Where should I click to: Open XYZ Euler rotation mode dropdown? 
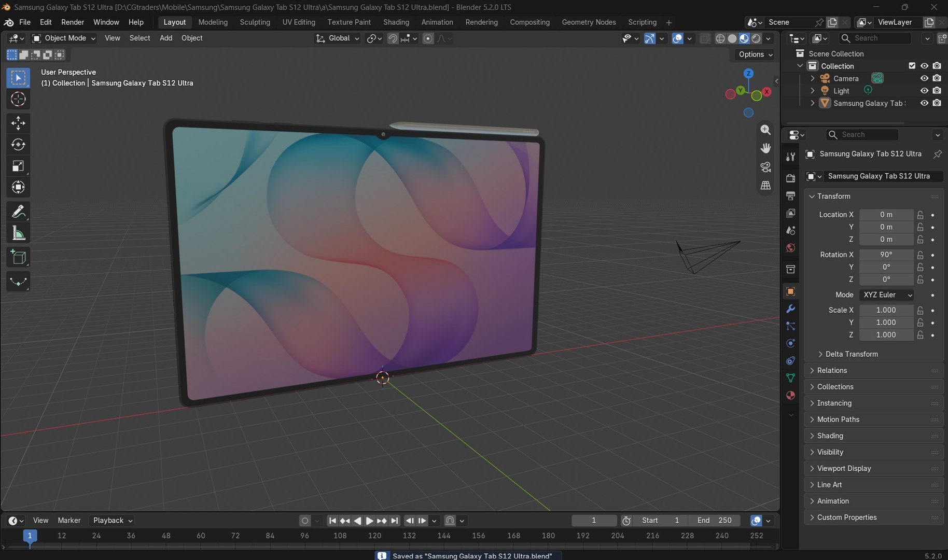click(887, 295)
